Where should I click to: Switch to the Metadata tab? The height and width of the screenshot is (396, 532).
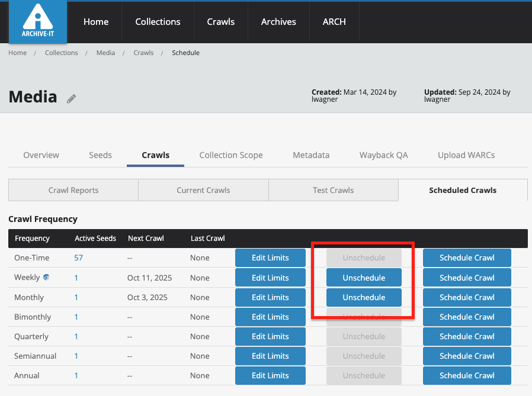tap(311, 155)
